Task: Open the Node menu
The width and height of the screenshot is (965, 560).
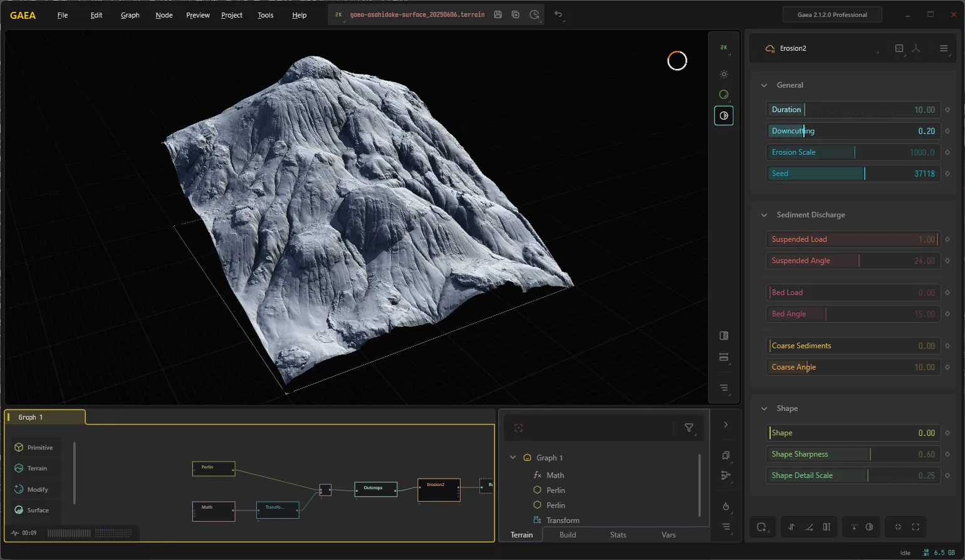Action: pyautogui.click(x=164, y=15)
